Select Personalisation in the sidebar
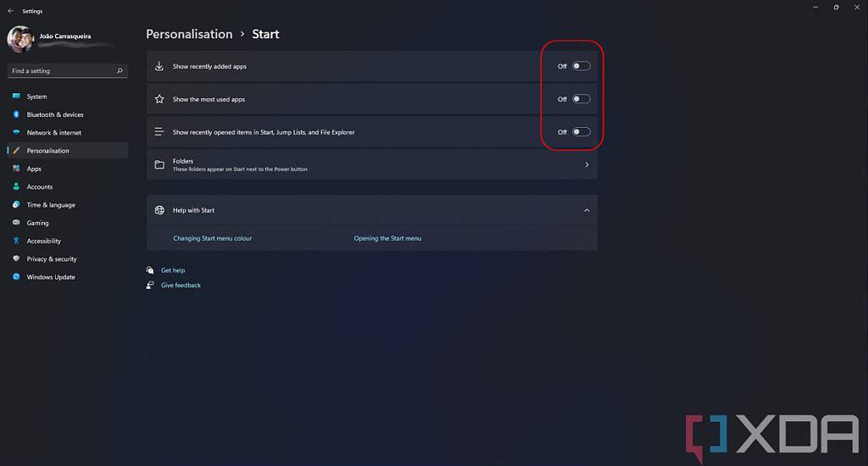The width and height of the screenshot is (868, 466). pyautogui.click(x=68, y=151)
